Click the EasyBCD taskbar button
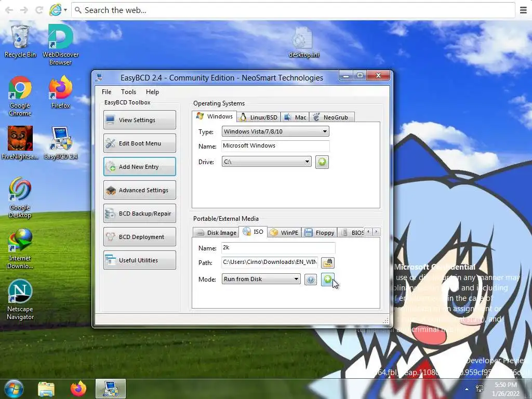The image size is (532, 399). (111, 389)
